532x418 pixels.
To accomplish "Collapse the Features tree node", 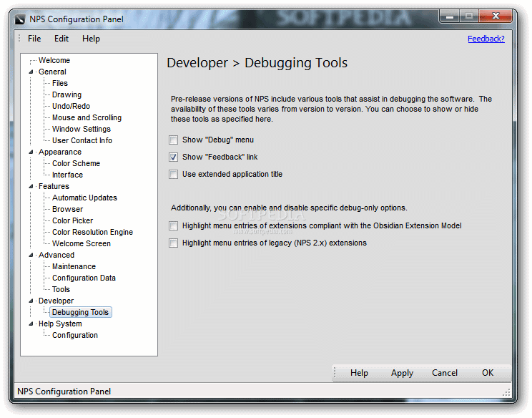I will [x=31, y=186].
